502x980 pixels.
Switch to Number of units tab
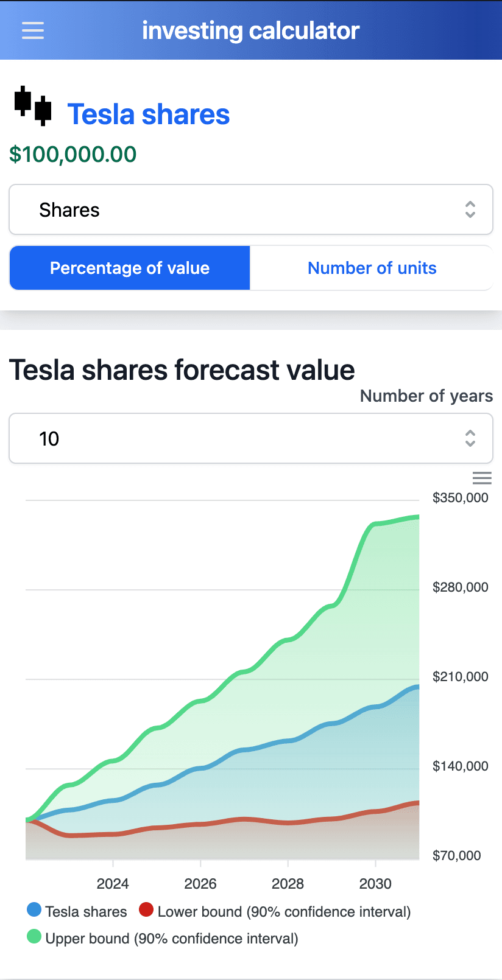(372, 268)
